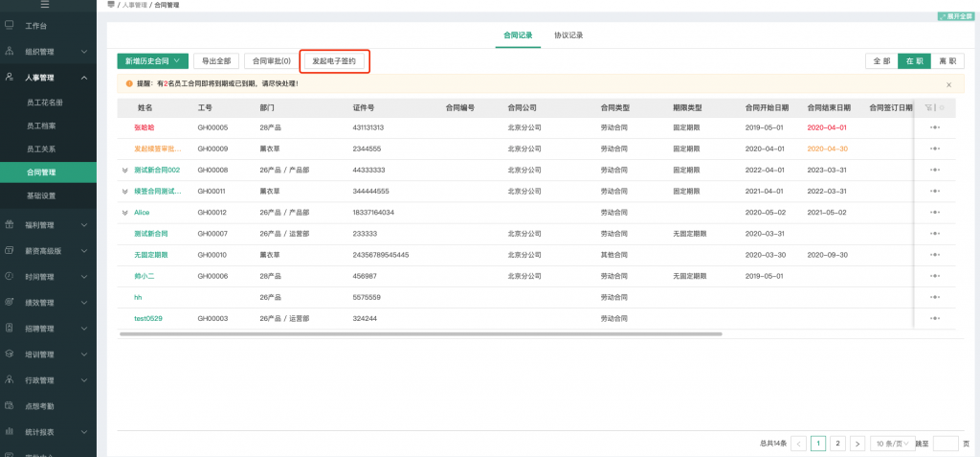
Task: Click the 统计报表 bar chart icon
Action: (10, 431)
